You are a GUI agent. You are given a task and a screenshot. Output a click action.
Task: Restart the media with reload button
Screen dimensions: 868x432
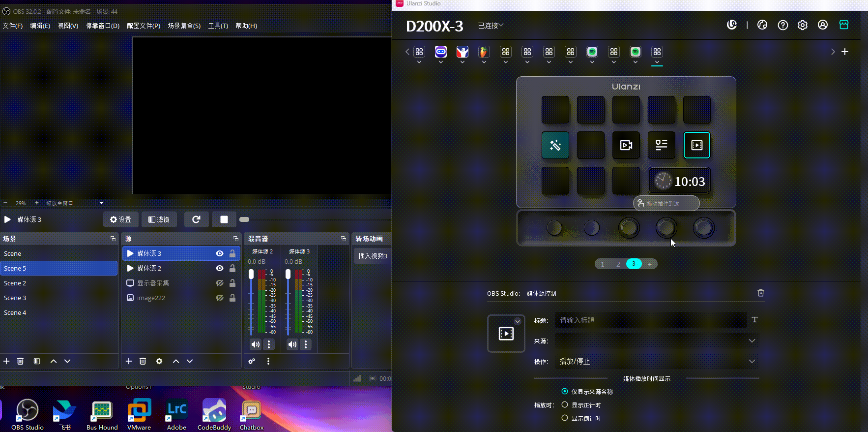[x=196, y=219]
